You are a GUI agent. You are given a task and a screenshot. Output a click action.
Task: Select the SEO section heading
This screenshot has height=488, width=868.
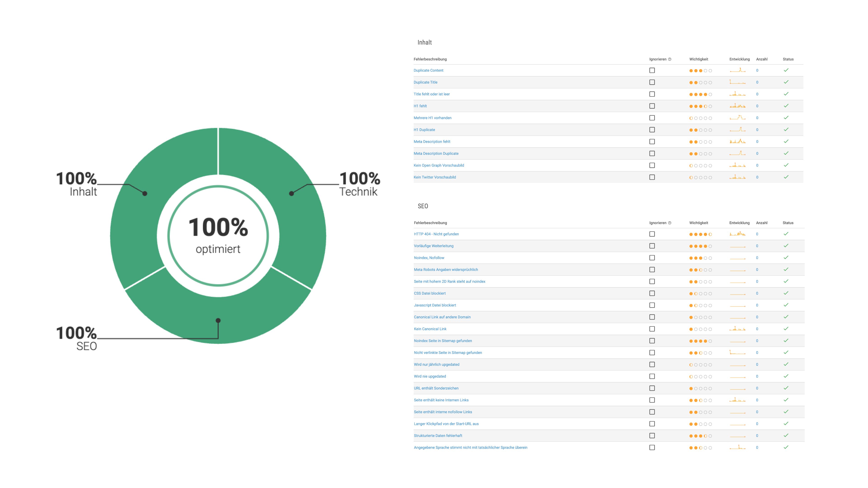click(x=423, y=206)
